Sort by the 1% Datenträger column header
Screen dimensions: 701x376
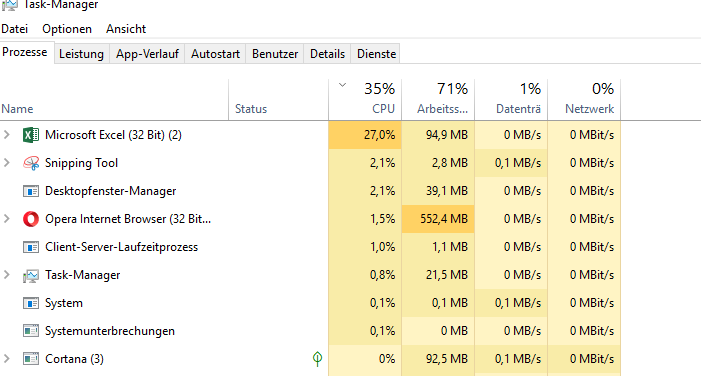(511, 100)
